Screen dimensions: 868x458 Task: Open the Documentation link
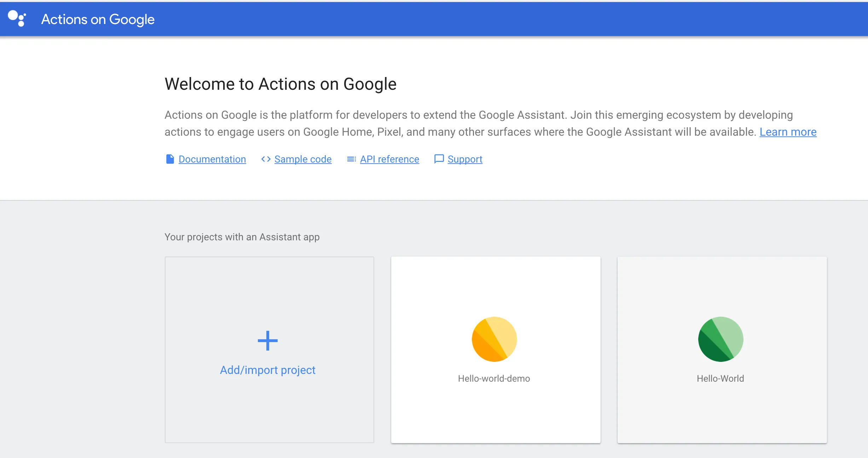(x=212, y=159)
